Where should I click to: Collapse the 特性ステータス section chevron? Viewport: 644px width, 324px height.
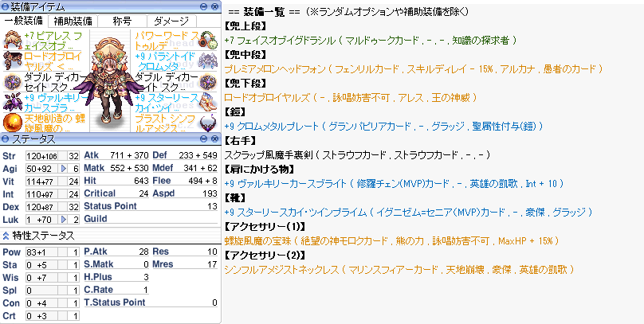click(6, 236)
